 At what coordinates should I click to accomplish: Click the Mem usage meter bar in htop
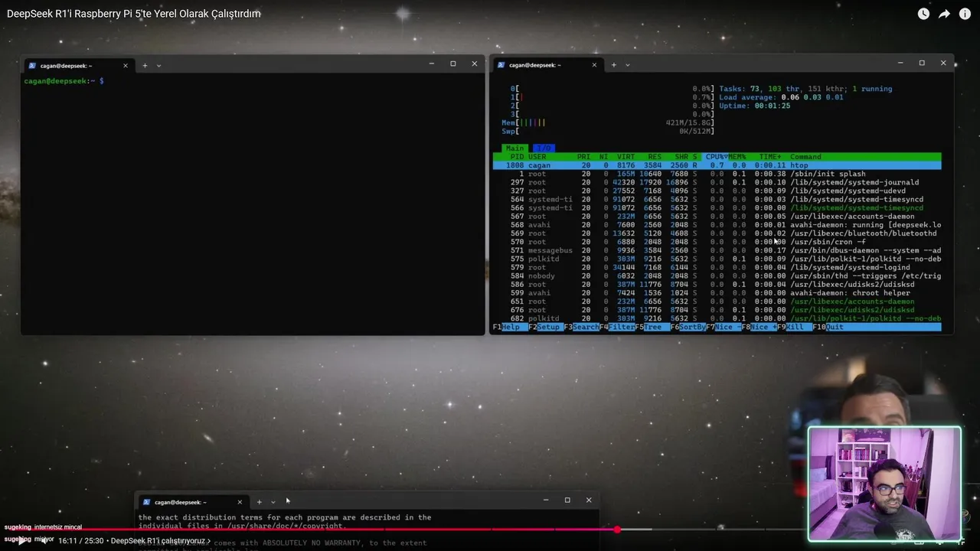click(608, 122)
